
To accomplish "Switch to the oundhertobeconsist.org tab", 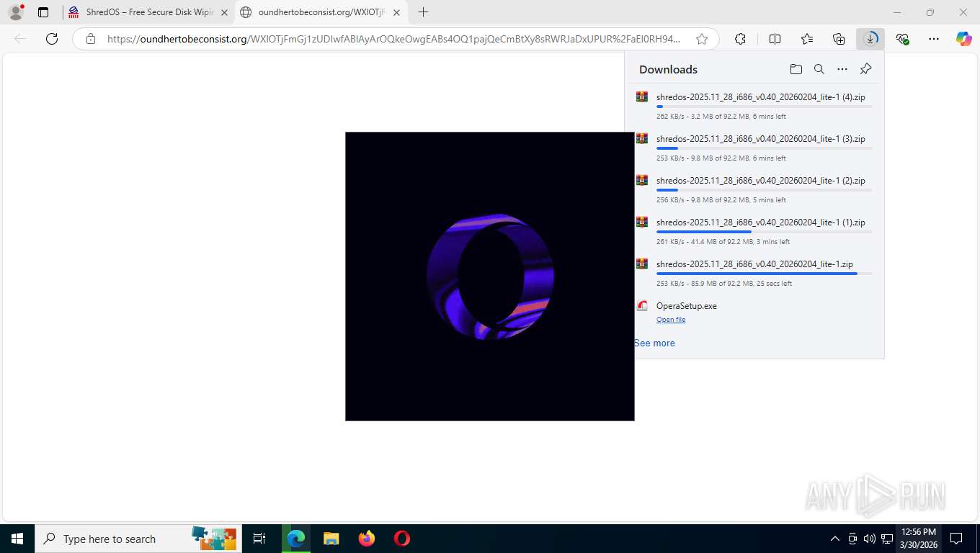I will tap(321, 12).
